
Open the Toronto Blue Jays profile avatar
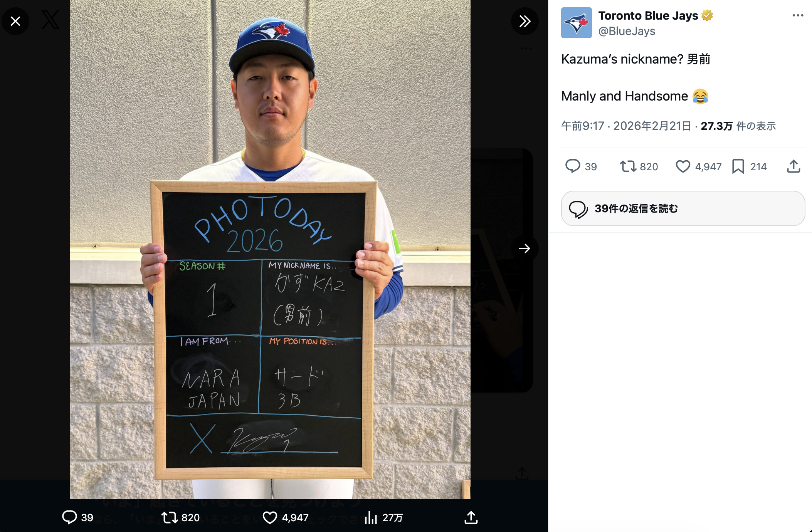[x=576, y=23]
